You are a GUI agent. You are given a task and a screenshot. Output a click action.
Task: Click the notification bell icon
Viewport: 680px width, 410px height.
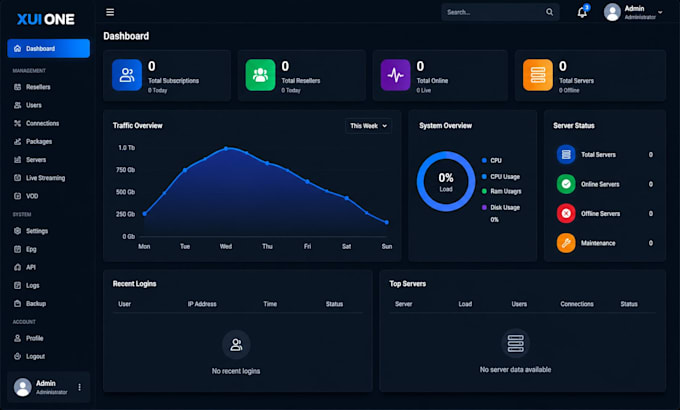[x=582, y=13]
